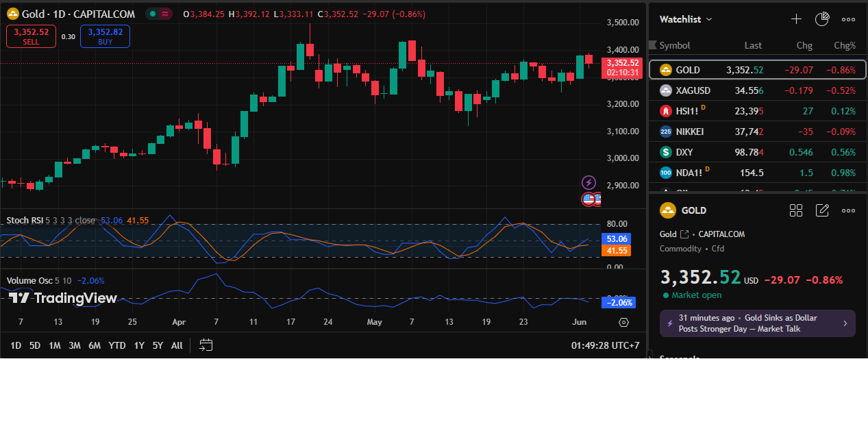
Task: Open the Gold external symbol page link
Action: [x=684, y=234]
